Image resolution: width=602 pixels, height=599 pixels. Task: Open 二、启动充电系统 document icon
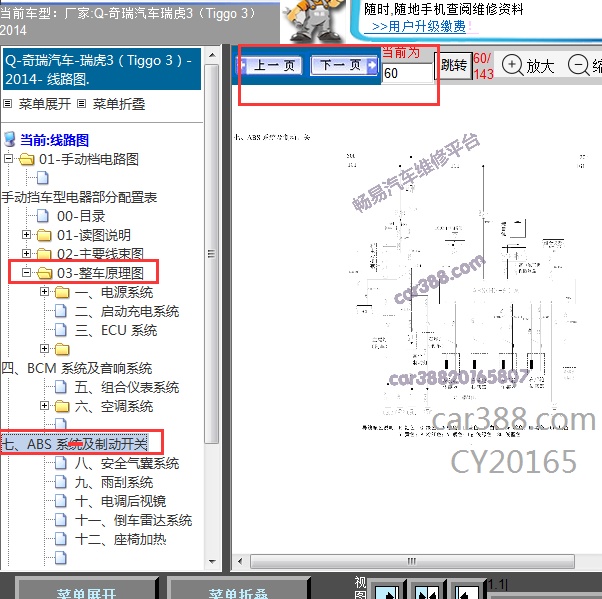point(61,311)
